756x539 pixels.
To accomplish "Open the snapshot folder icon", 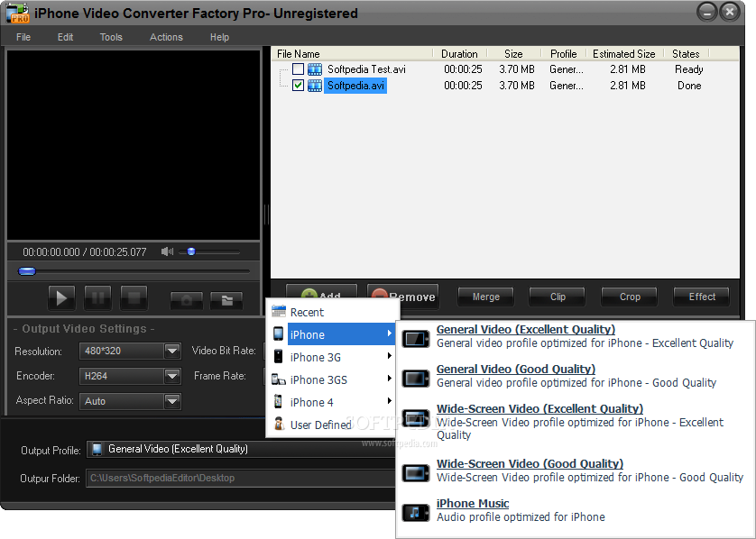I will pos(226,300).
